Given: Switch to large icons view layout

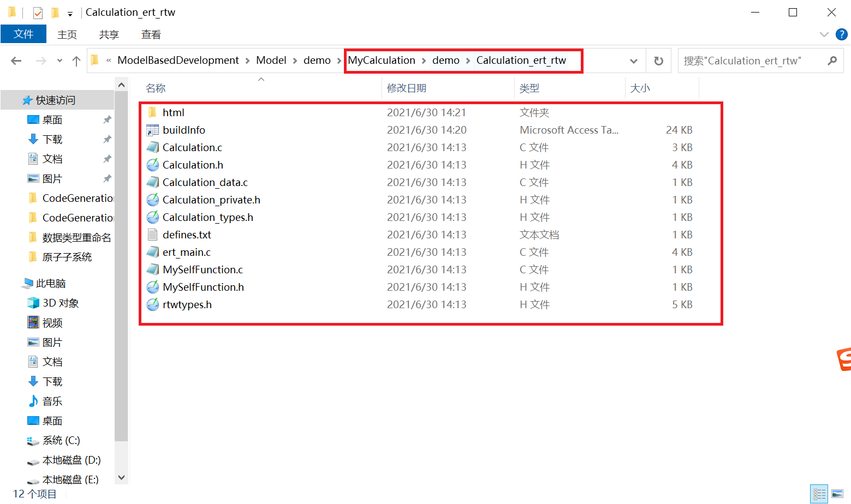Looking at the screenshot, I should [837, 494].
